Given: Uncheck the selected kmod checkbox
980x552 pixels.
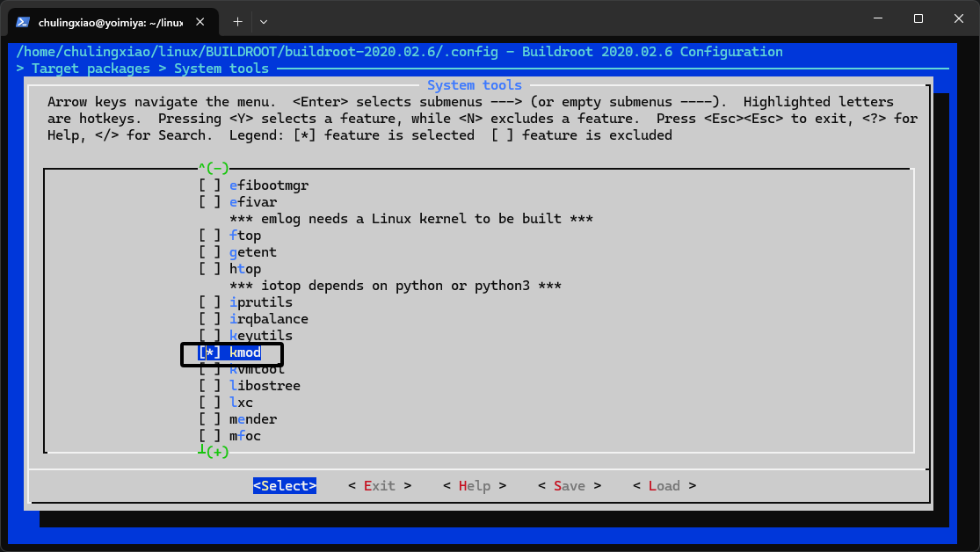Looking at the screenshot, I should click(209, 352).
